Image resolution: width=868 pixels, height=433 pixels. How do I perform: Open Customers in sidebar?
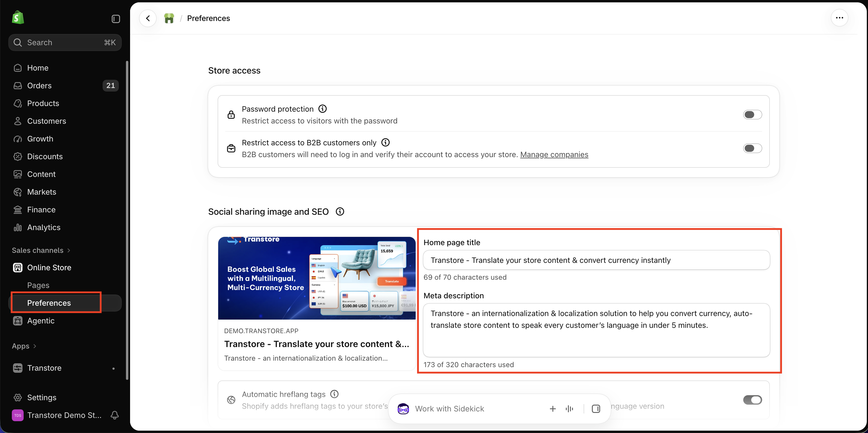click(65, 121)
